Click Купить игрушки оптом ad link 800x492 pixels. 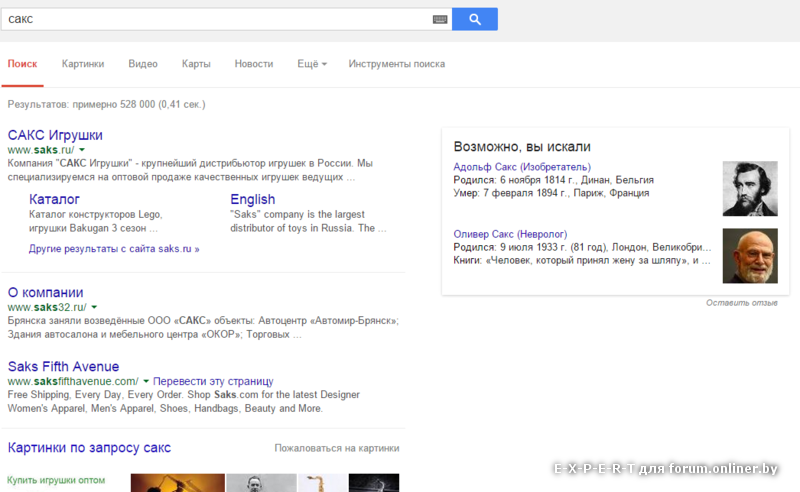[x=56, y=480]
